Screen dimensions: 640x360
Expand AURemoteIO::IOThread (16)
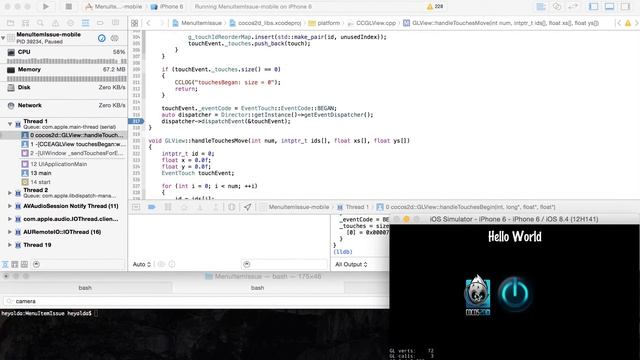click(x=10, y=232)
